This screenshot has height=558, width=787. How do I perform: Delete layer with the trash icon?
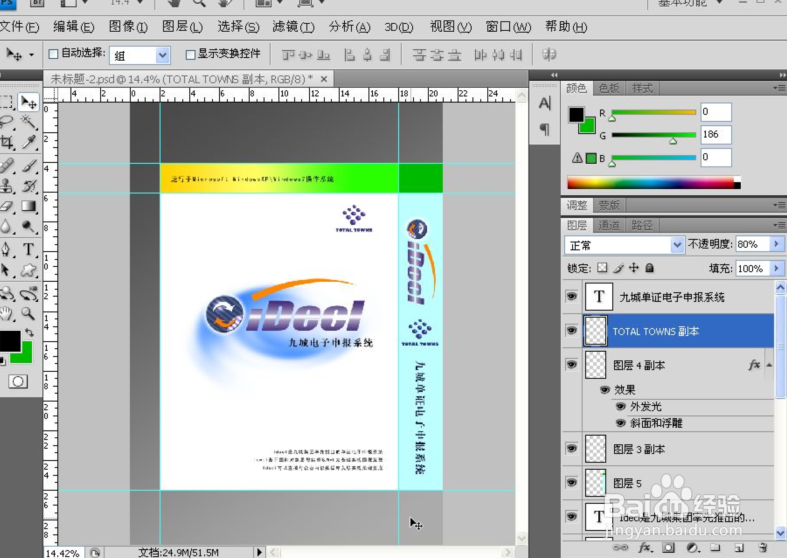click(763, 547)
